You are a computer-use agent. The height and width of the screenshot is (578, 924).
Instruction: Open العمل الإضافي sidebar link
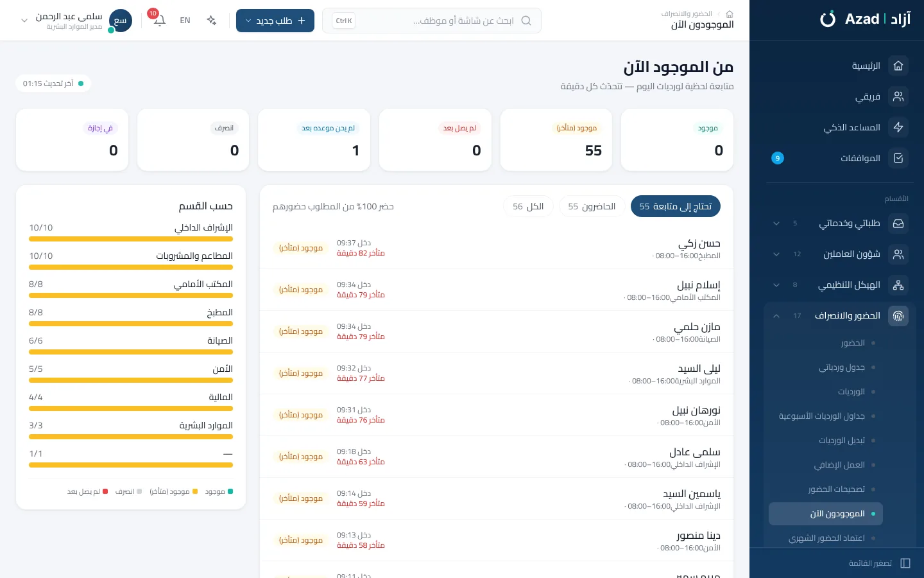(x=826, y=465)
